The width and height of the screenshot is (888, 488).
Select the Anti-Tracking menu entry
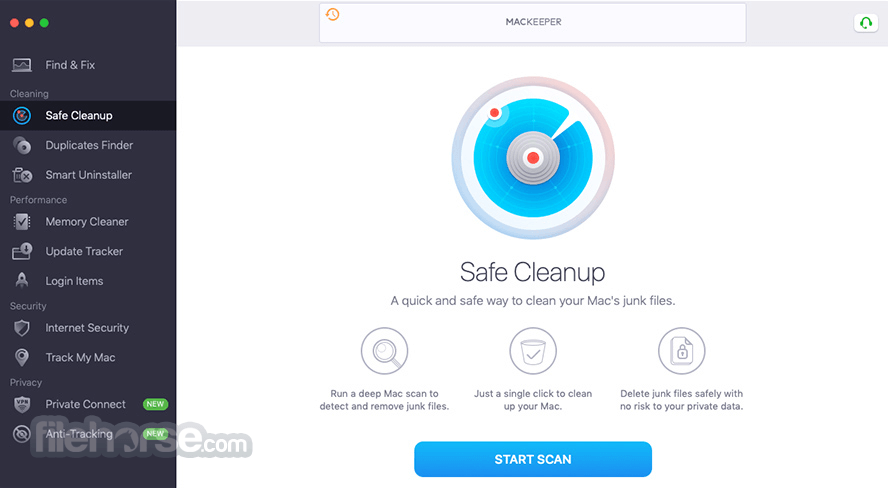pyautogui.click(x=79, y=434)
